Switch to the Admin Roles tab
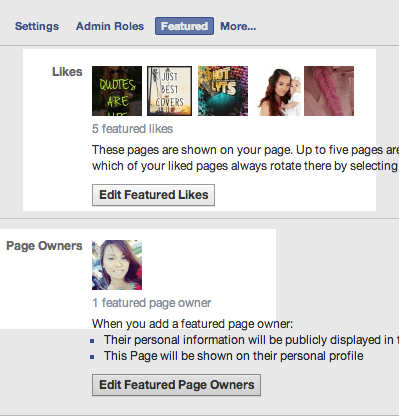399x416 pixels. pyautogui.click(x=110, y=26)
